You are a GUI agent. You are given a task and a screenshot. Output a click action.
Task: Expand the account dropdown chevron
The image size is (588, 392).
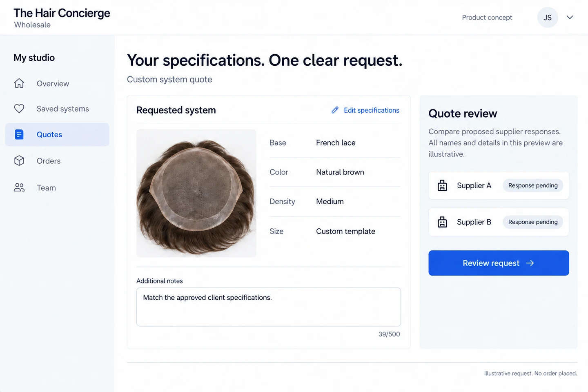point(570,17)
